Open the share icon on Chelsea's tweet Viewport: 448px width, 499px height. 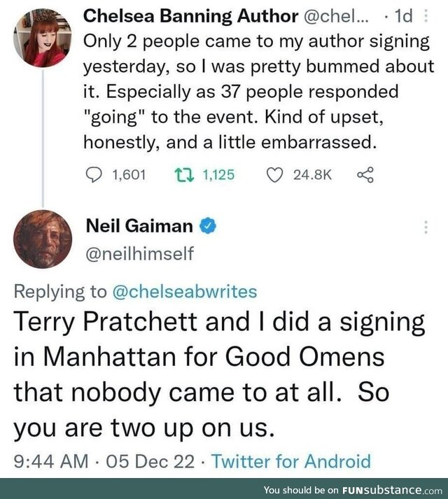[365, 176]
